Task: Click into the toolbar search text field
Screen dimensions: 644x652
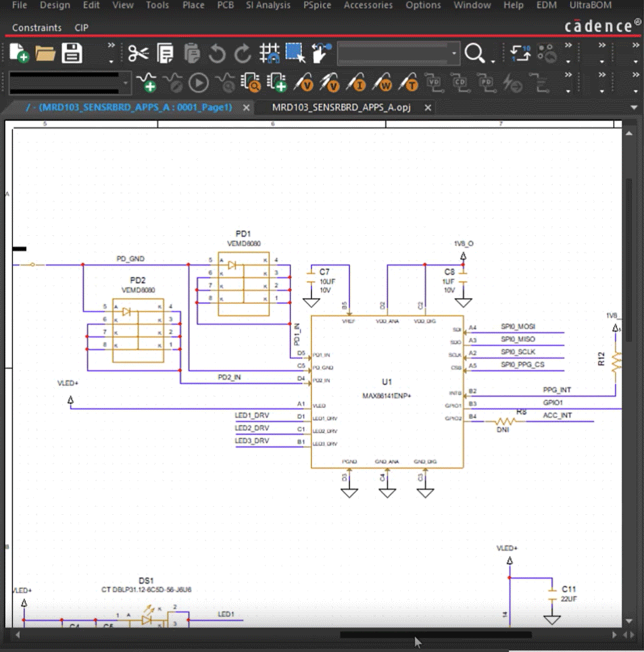Action: pyautogui.click(x=393, y=53)
